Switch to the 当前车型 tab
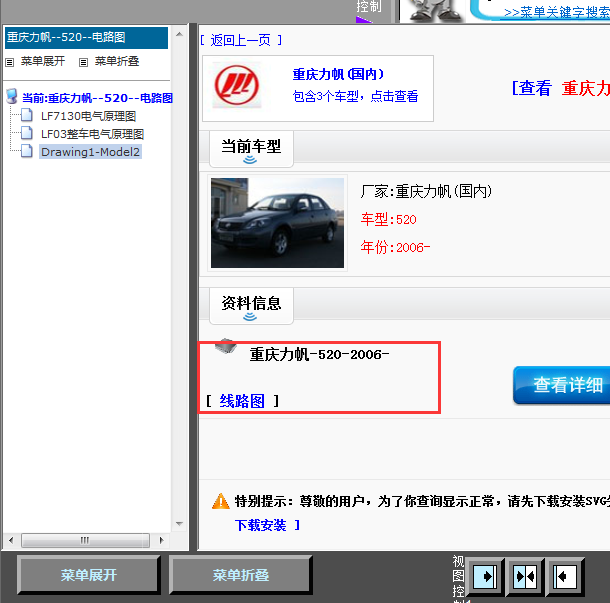Viewport: 610px width, 603px height. point(251,149)
